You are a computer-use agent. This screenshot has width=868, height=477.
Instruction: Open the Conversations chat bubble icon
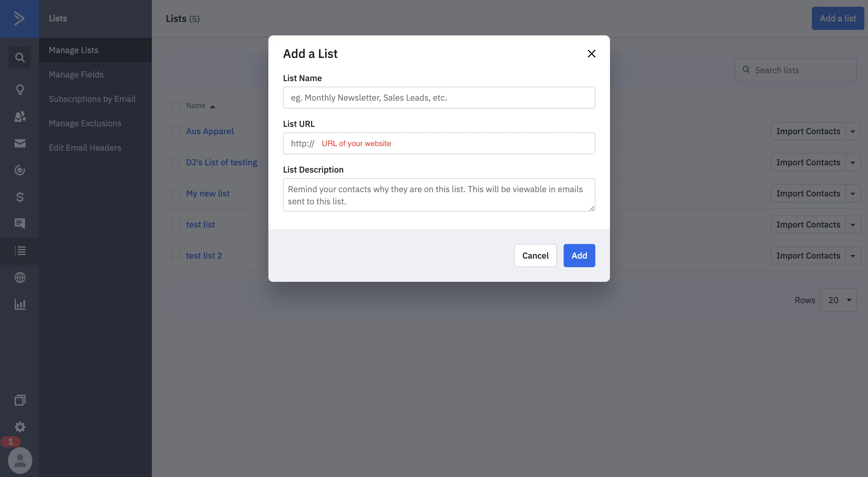pos(20,223)
